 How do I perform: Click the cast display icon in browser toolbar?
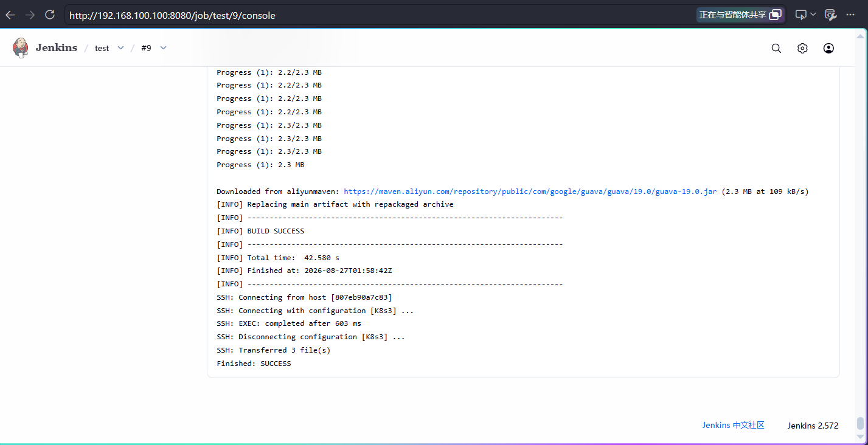pyautogui.click(x=801, y=15)
